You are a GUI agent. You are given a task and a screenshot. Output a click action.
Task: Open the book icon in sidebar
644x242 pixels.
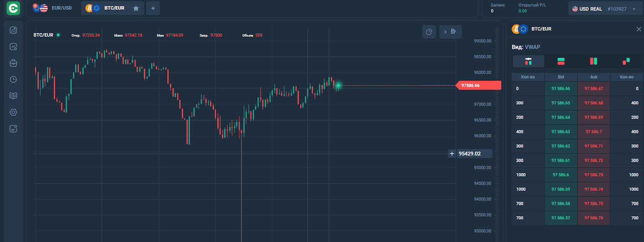(13, 96)
